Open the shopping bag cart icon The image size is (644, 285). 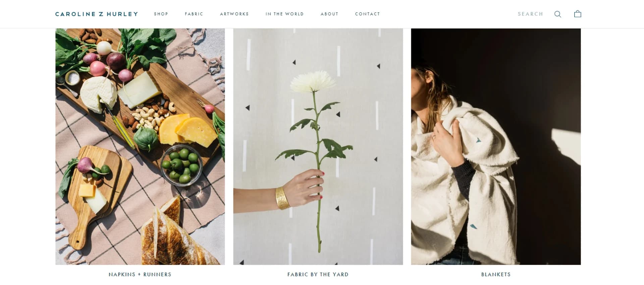(x=578, y=14)
